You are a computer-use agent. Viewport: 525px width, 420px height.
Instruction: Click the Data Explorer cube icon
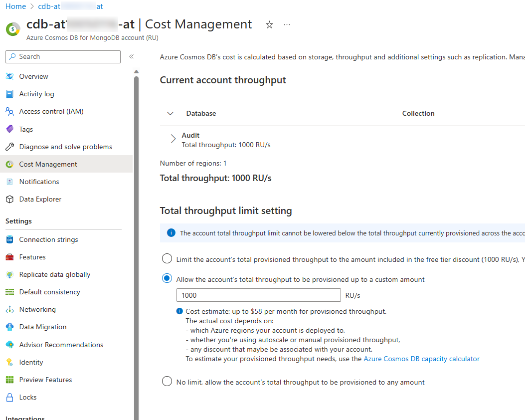click(x=9, y=200)
